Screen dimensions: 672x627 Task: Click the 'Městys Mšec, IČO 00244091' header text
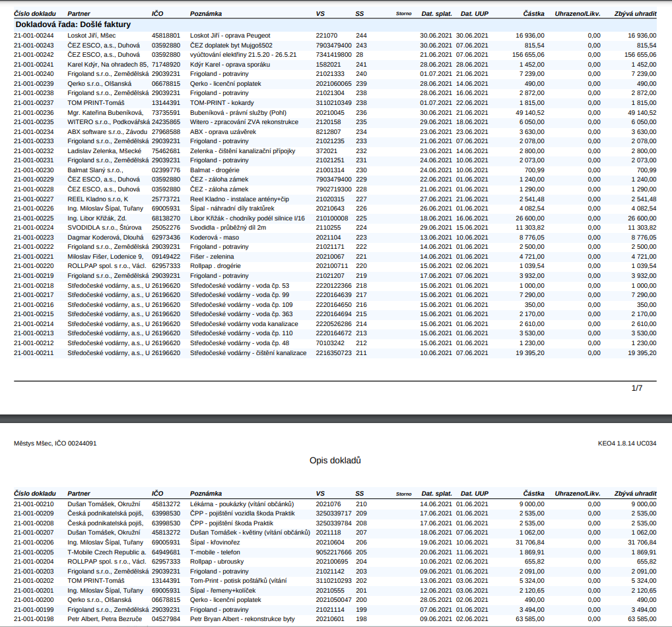[x=55, y=444]
